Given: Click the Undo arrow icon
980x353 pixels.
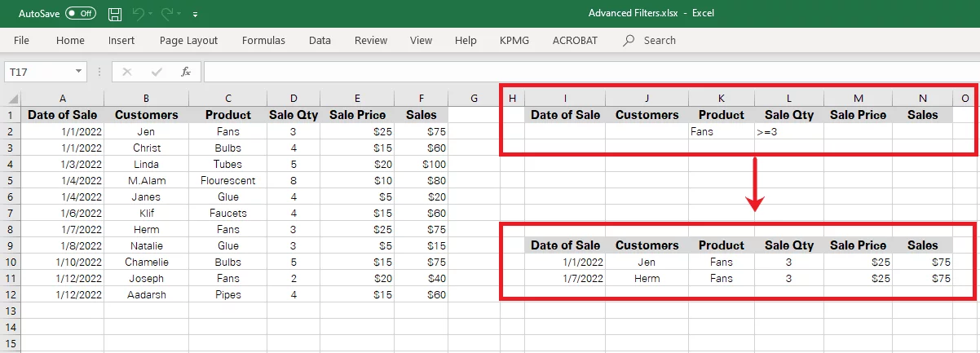Looking at the screenshot, I should click(x=139, y=14).
